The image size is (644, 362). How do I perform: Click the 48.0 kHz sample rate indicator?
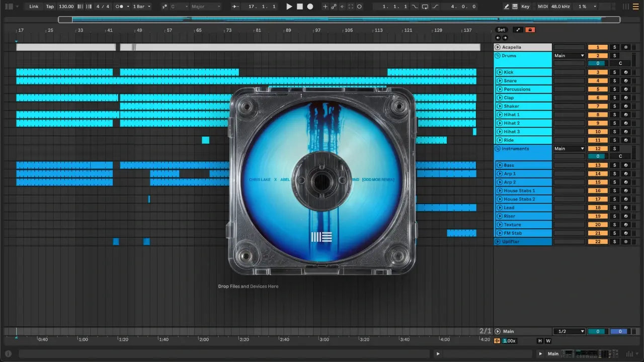pos(560,7)
